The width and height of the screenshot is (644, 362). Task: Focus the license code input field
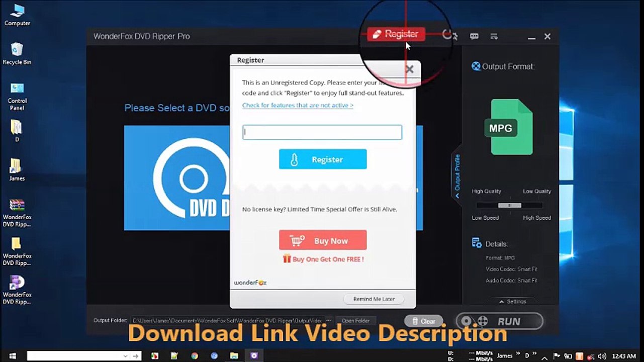click(322, 132)
